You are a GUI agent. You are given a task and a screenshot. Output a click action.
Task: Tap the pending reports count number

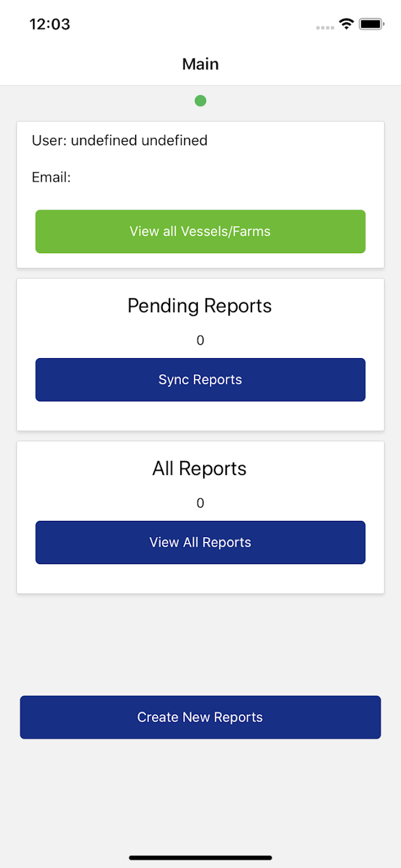pos(200,341)
